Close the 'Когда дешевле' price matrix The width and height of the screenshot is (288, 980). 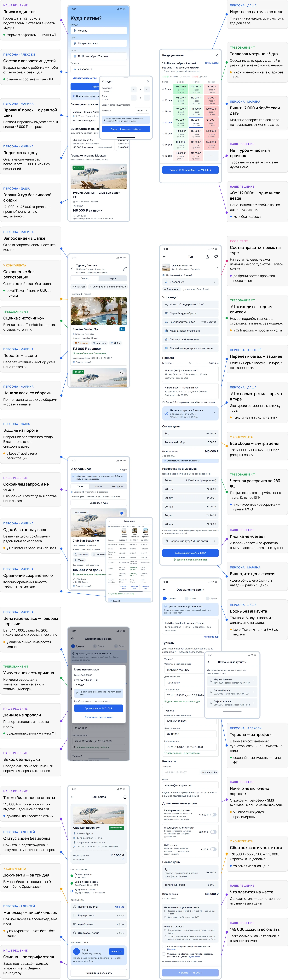(217, 55)
